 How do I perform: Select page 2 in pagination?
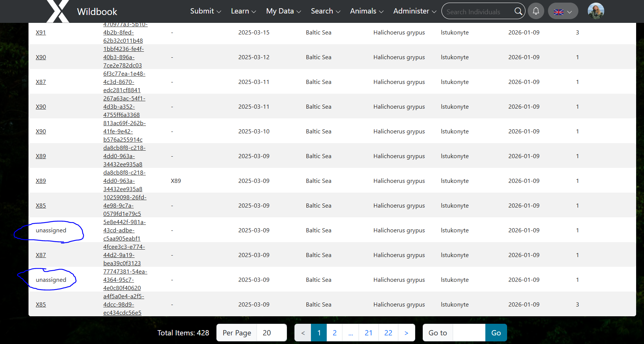335,333
